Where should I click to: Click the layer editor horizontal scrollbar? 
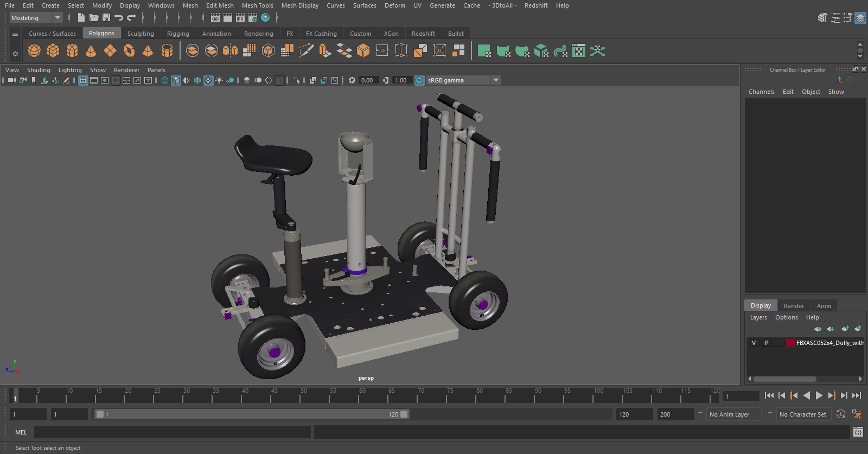(x=784, y=379)
